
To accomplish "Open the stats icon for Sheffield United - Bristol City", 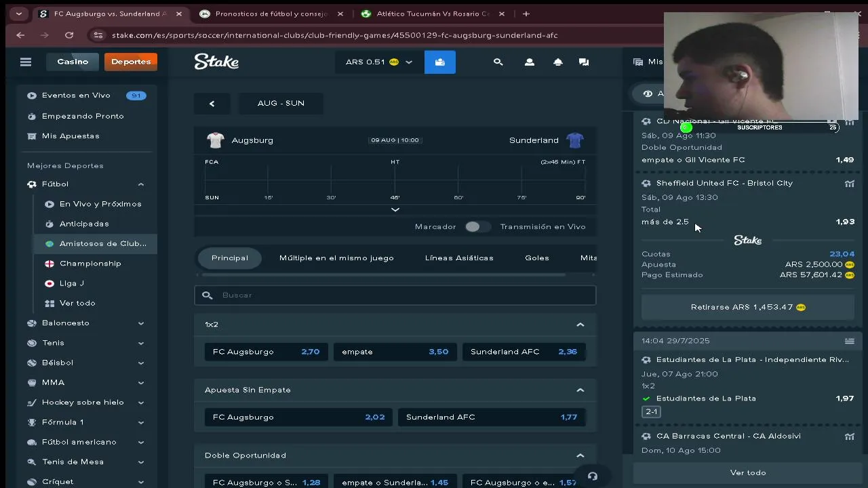I will pyautogui.click(x=850, y=184).
